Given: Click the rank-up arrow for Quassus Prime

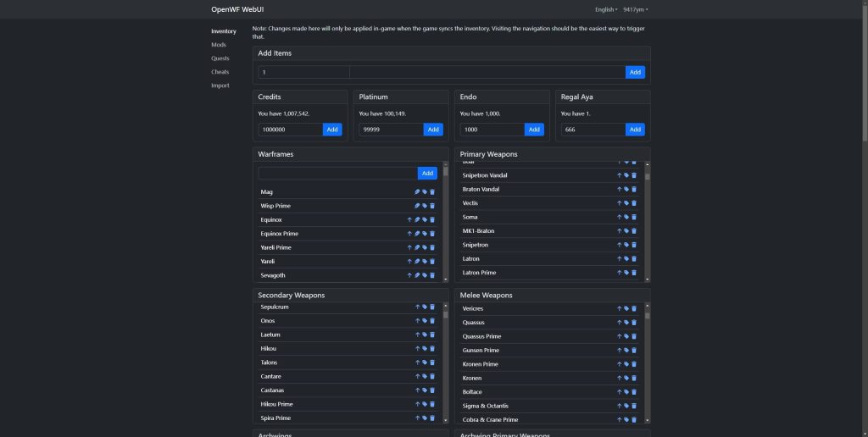Looking at the screenshot, I should 619,336.
